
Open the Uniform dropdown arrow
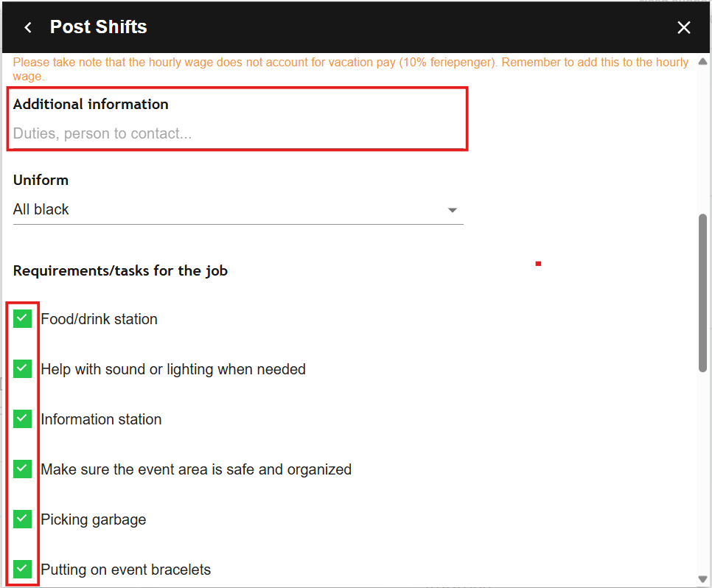[x=453, y=211]
